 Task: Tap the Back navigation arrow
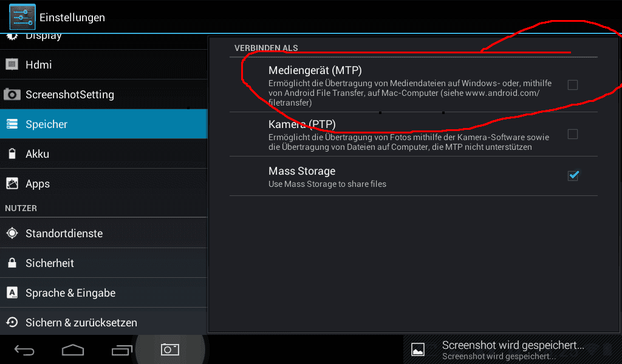point(24,350)
